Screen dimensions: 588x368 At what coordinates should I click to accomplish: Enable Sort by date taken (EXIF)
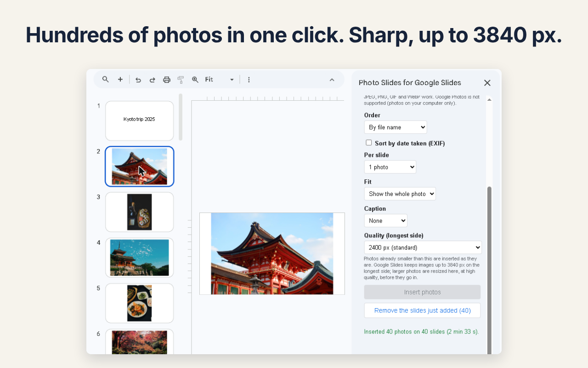point(368,143)
